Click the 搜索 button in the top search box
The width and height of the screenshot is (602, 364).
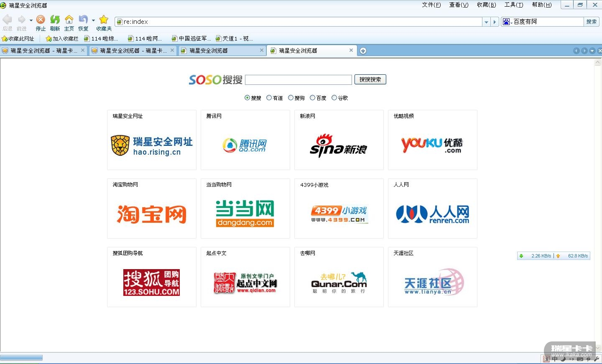coord(592,22)
